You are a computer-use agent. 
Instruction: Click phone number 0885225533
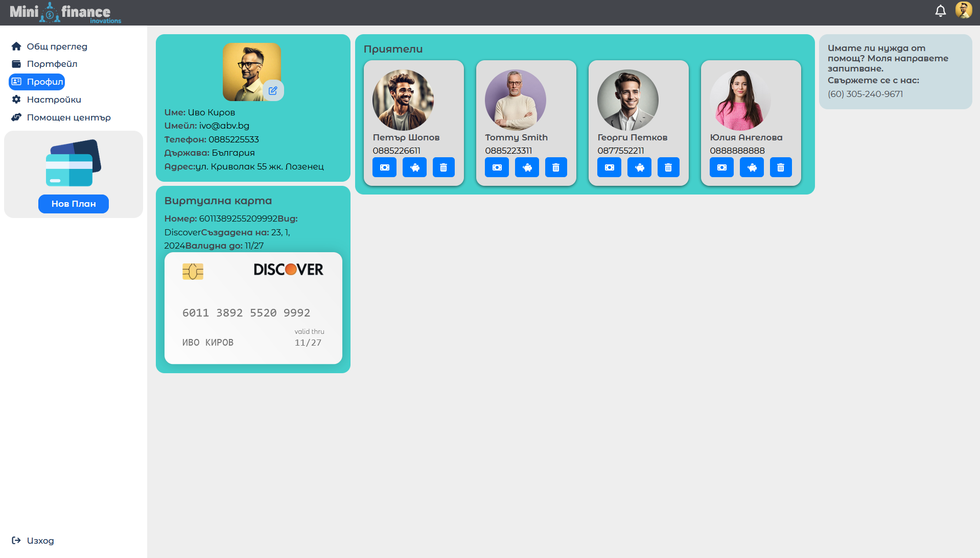coord(234,139)
